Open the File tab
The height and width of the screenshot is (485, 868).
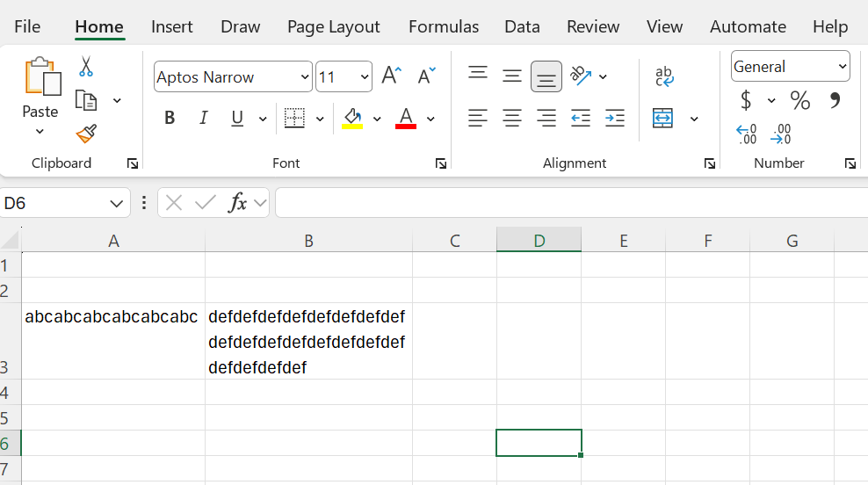[27, 26]
